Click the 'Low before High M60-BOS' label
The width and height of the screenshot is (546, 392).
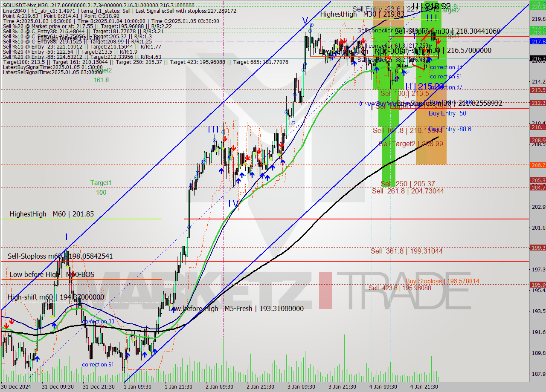(x=52, y=274)
